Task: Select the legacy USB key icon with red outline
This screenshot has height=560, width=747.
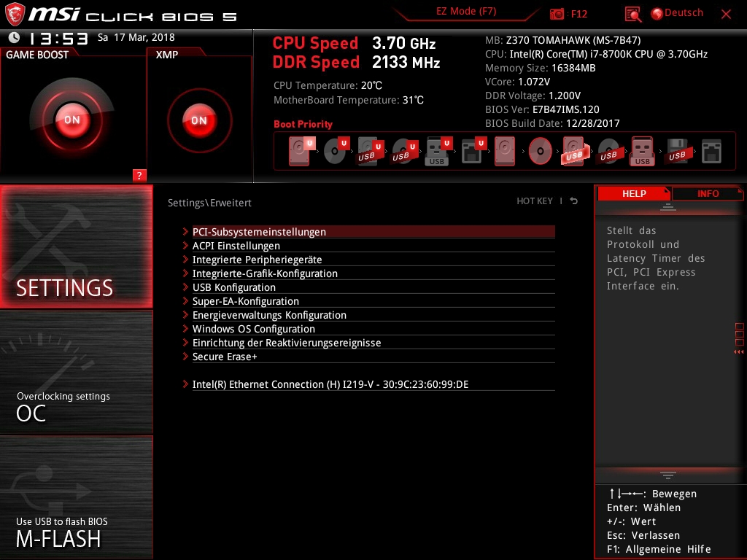Action: (643, 151)
